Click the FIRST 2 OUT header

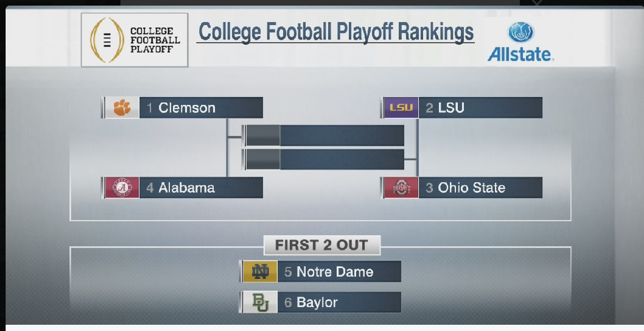(321, 245)
